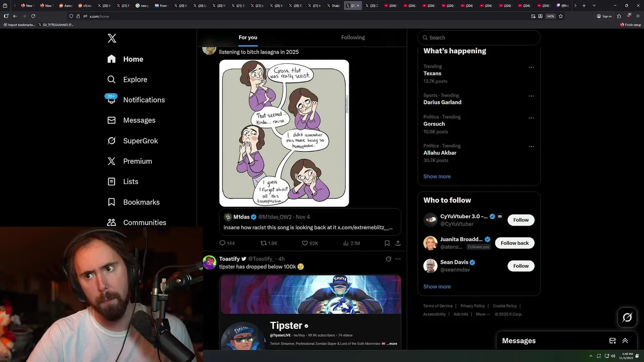Show more accounts in Who to follow

click(x=437, y=287)
